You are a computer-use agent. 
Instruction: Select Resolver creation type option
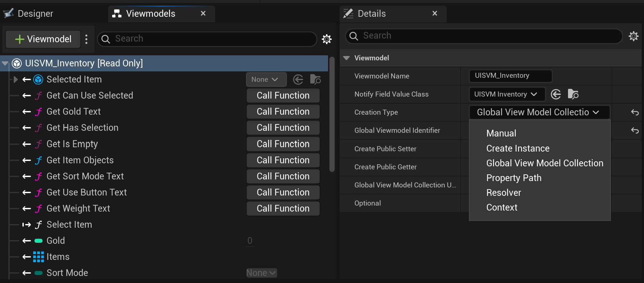point(504,192)
